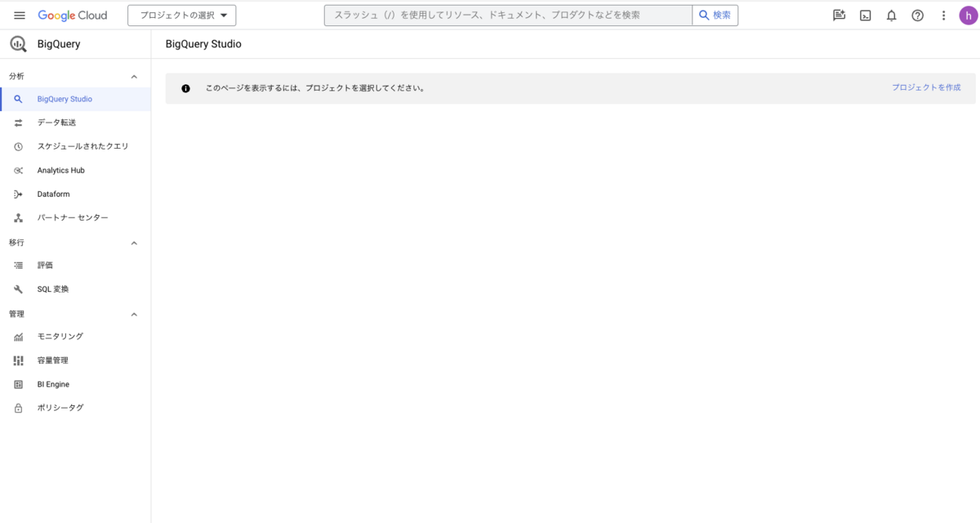Open the notifications bell

pyautogui.click(x=891, y=16)
